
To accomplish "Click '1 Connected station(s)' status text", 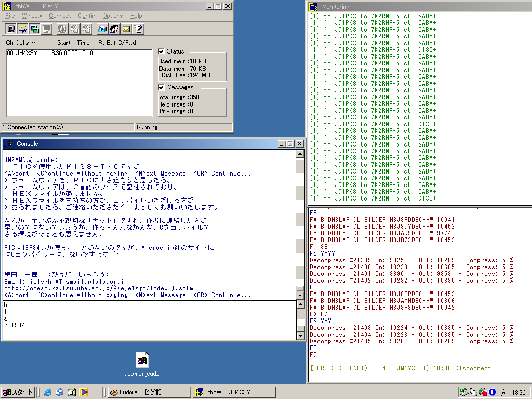I will pos(33,127).
